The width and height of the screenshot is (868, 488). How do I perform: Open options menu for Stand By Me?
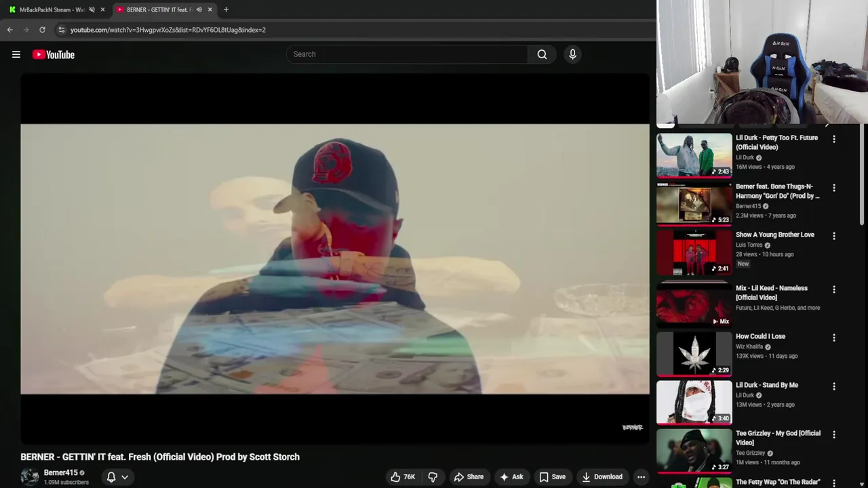coord(834,386)
